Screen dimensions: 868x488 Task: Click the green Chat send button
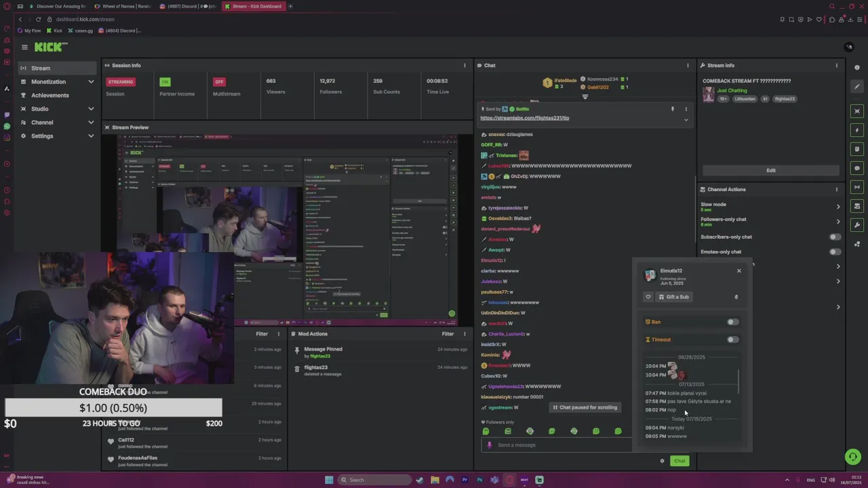pyautogui.click(x=679, y=461)
